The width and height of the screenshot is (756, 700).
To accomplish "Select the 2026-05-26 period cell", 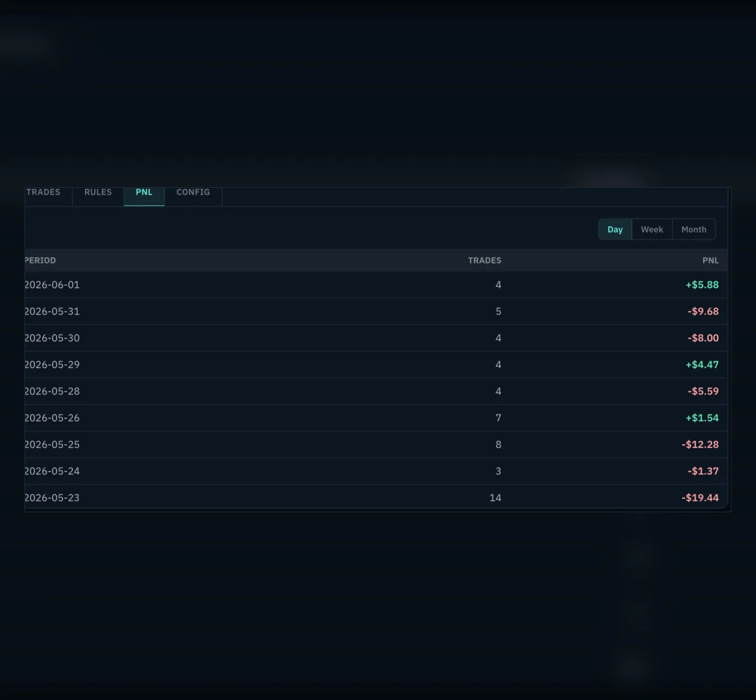I will click(x=52, y=418).
